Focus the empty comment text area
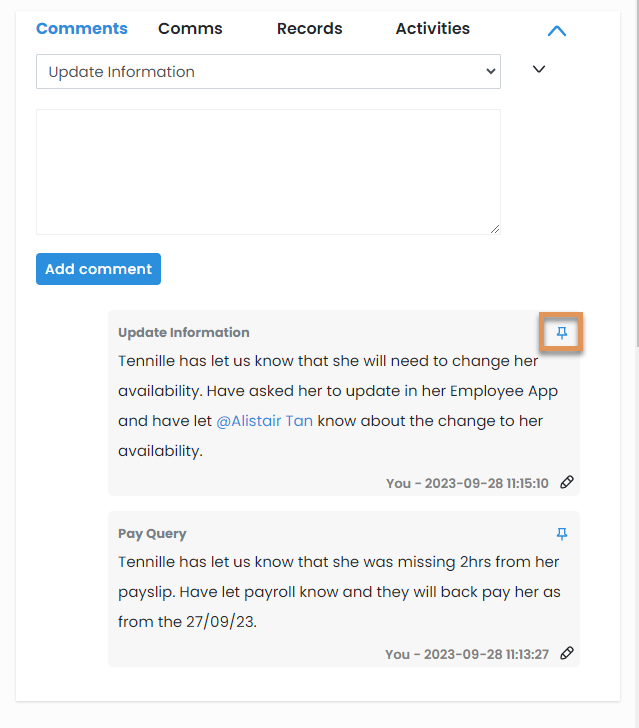This screenshot has width=639, height=728. tap(268, 172)
